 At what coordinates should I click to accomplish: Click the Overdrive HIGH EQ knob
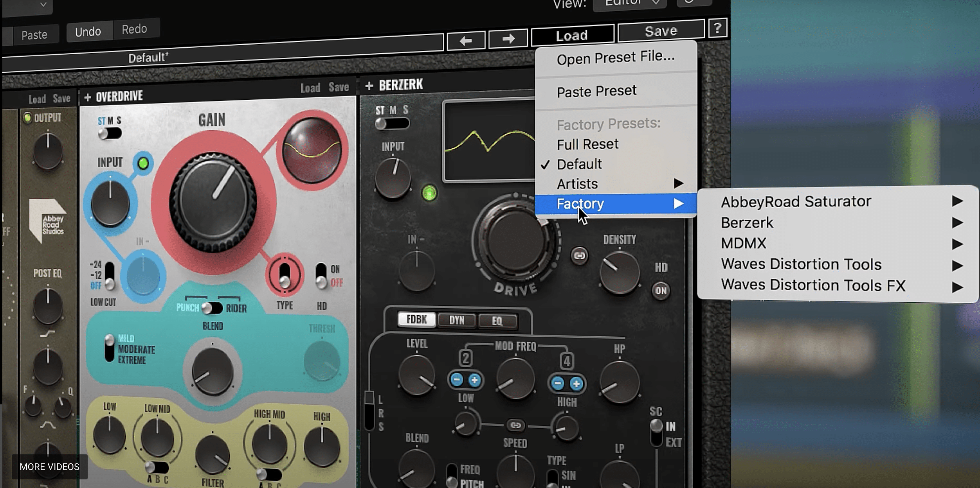click(x=322, y=447)
